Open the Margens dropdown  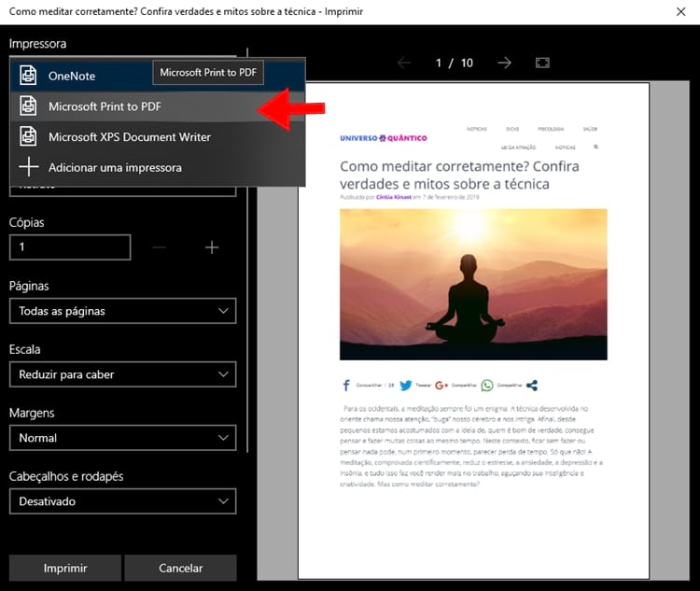[x=122, y=438]
